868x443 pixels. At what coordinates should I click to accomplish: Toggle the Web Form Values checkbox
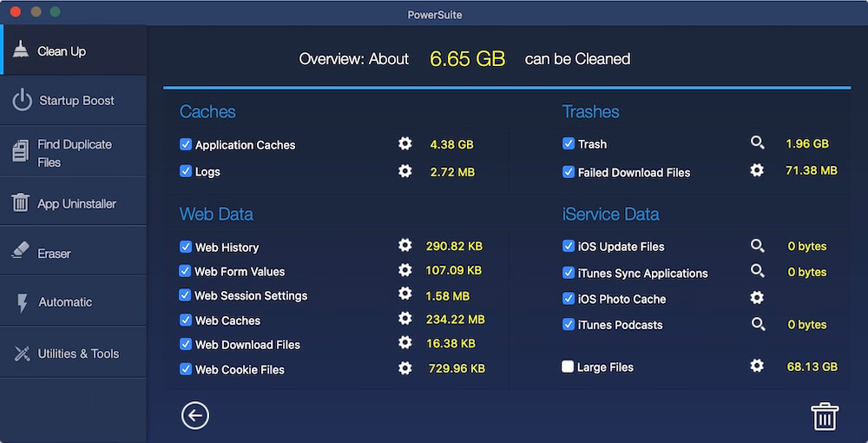pyautogui.click(x=185, y=271)
